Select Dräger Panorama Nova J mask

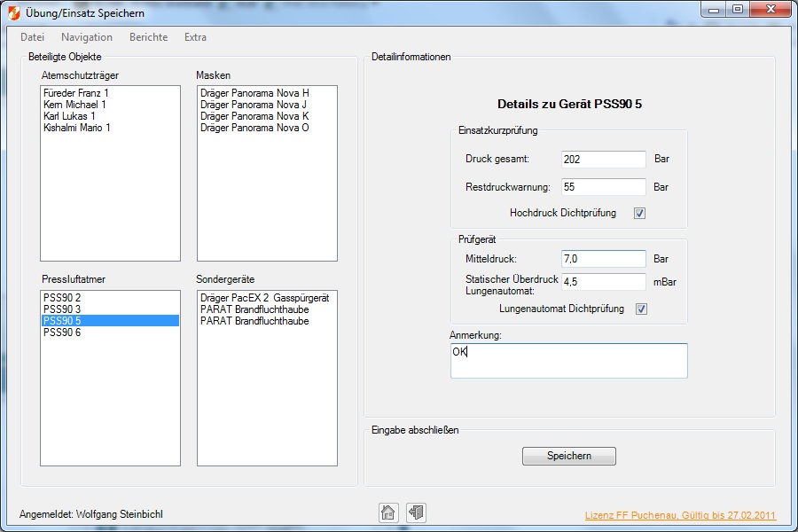tap(267, 105)
